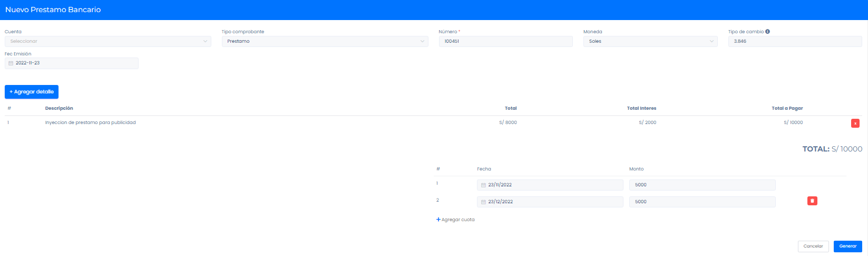Click the Tipo de cambio input field
Viewport: 868px width, 256px height.
[x=795, y=41]
